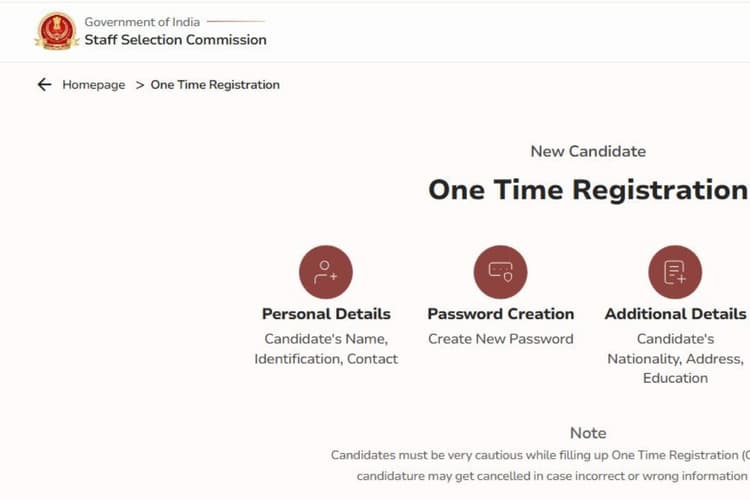Click the New Candidate subtitle
The image size is (750, 500).
(588, 152)
